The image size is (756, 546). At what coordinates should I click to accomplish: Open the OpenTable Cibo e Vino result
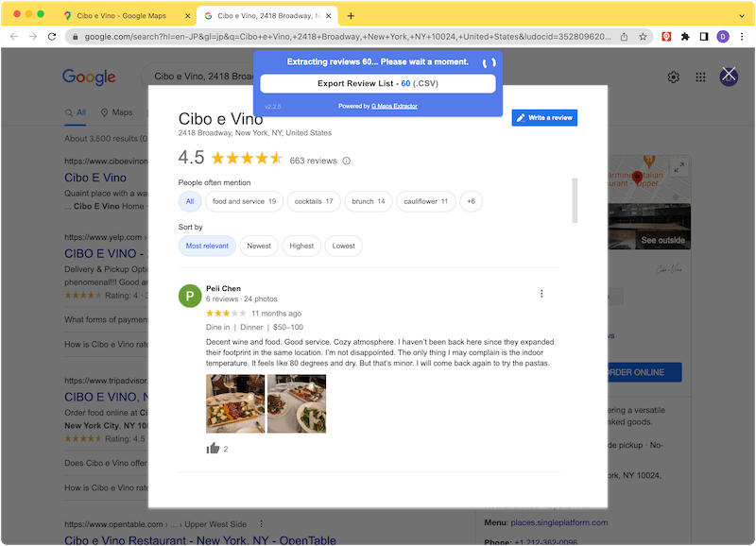[200, 540]
